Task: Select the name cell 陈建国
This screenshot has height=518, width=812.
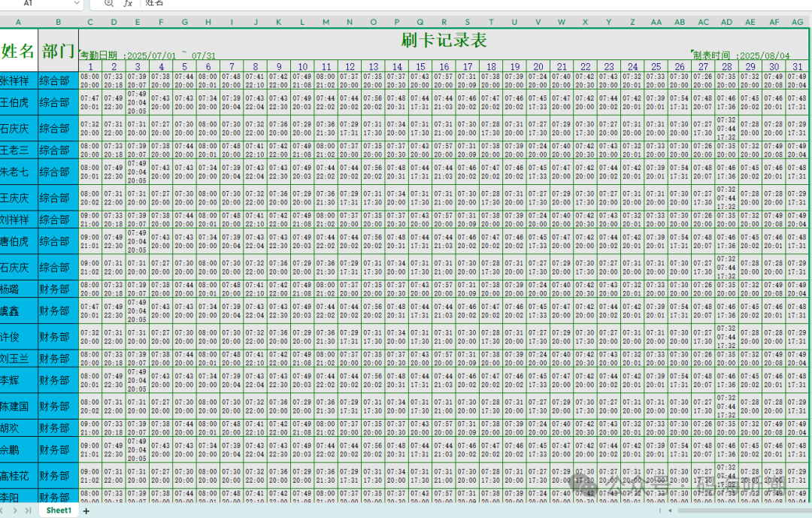Action: [19, 406]
